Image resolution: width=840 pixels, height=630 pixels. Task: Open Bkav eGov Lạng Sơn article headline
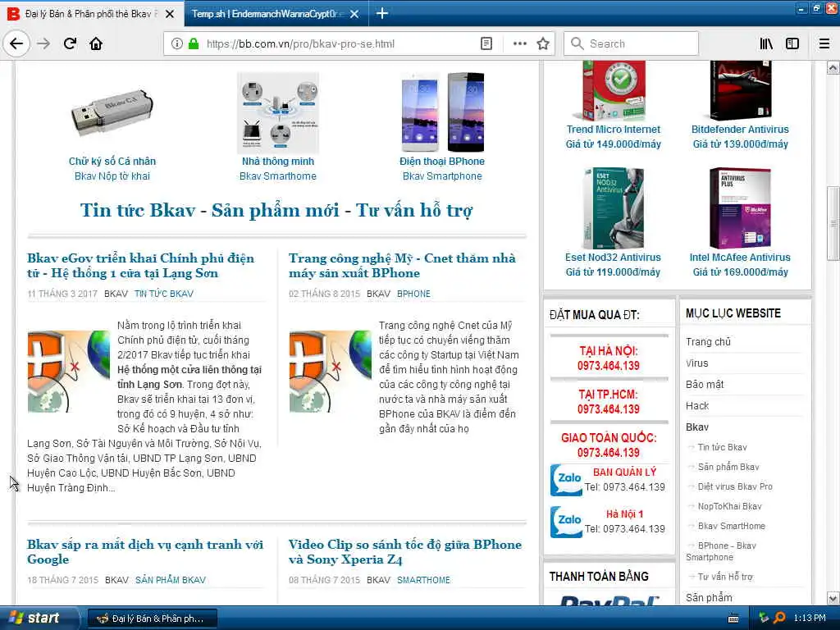coord(140,266)
